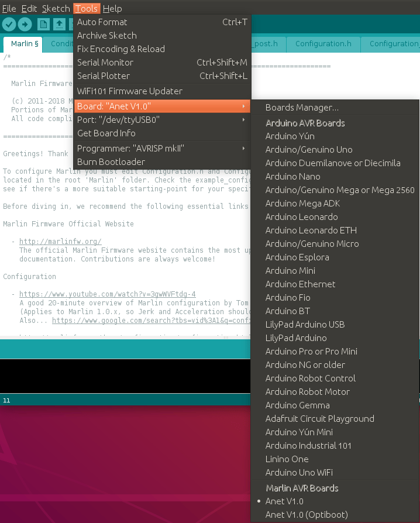Select Arduino Yún board
Viewport: 420px width, 523px height.
click(335, 136)
